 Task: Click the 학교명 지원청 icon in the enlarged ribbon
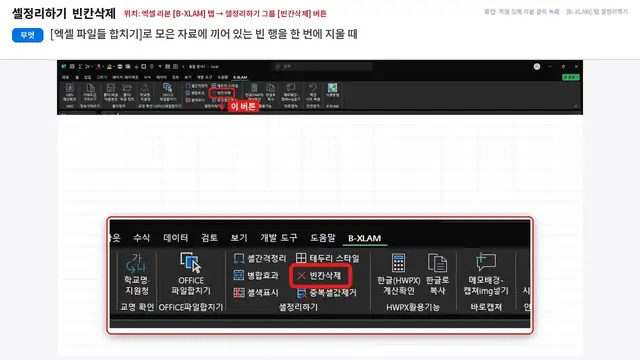point(136,263)
